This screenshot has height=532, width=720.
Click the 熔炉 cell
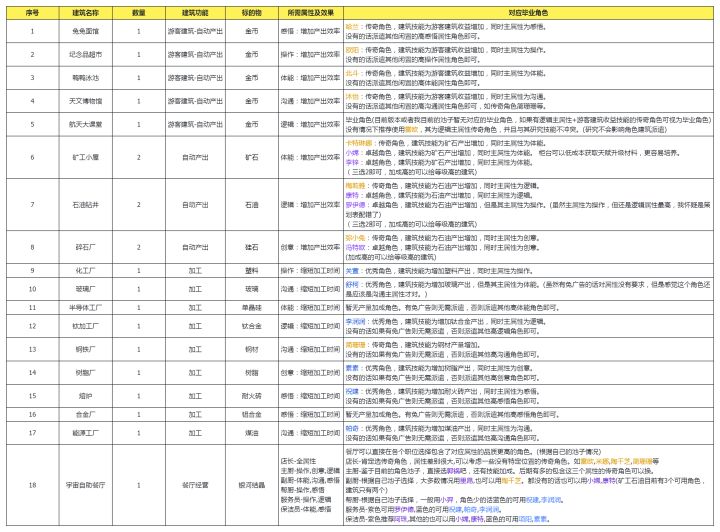(x=85, y=396)
